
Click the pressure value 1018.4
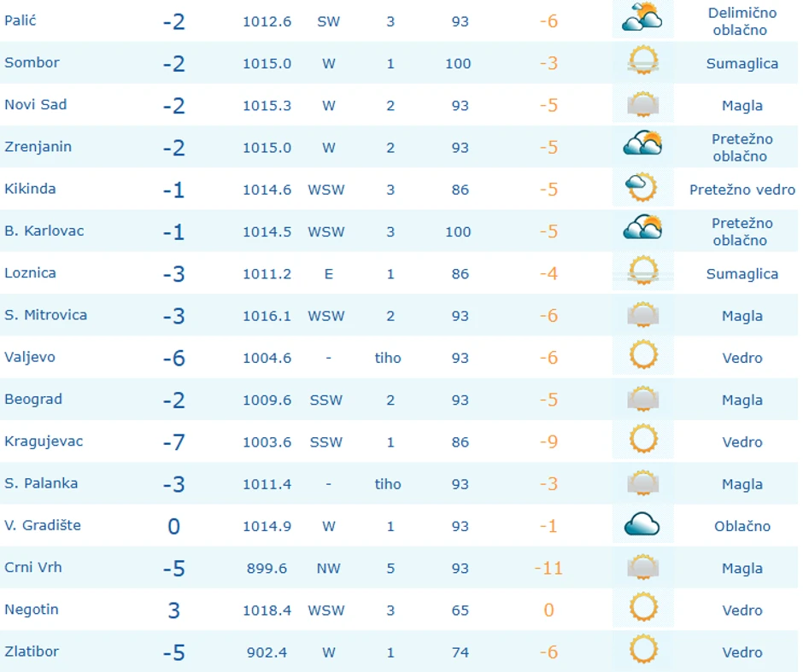(267, 610)
